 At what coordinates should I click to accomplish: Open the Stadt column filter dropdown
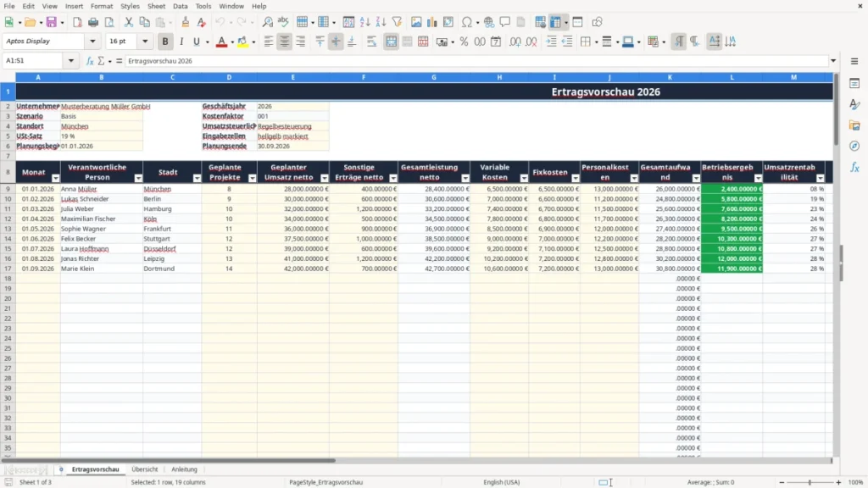(197, 178)
